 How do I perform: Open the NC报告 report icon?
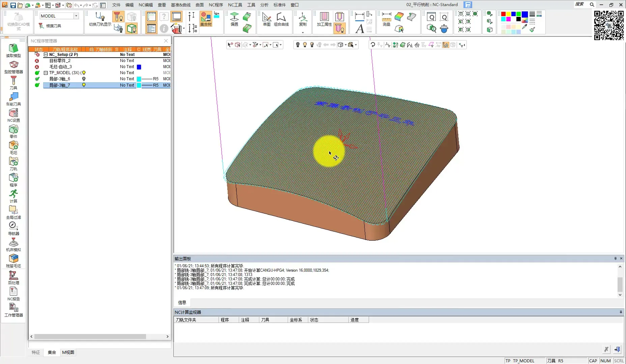13,293
